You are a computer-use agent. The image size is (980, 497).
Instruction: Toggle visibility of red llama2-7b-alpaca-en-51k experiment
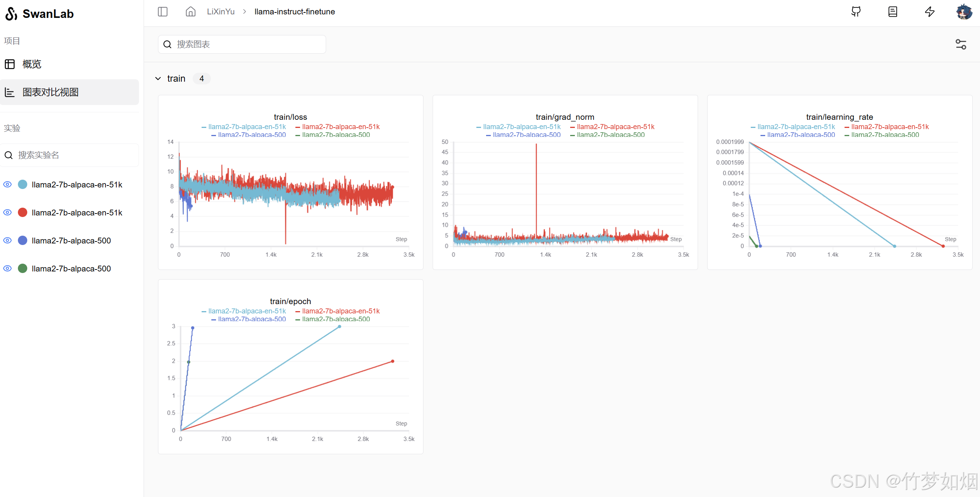tap(7, 212)
